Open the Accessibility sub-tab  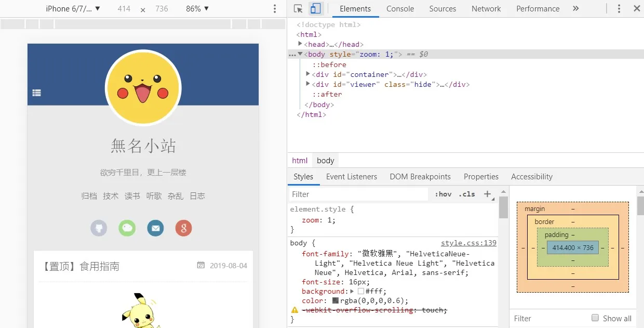[x=532, y=177]
